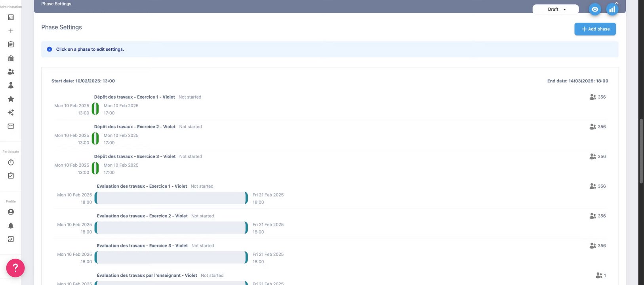Click the checked clipboard icon under Participate
The image size is (644, 285).
pyautogui.click(x=11, y=175)
